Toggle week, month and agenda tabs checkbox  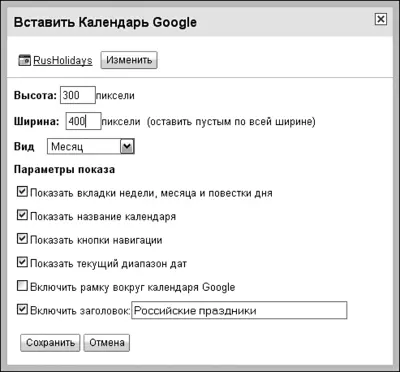[22, 192]
